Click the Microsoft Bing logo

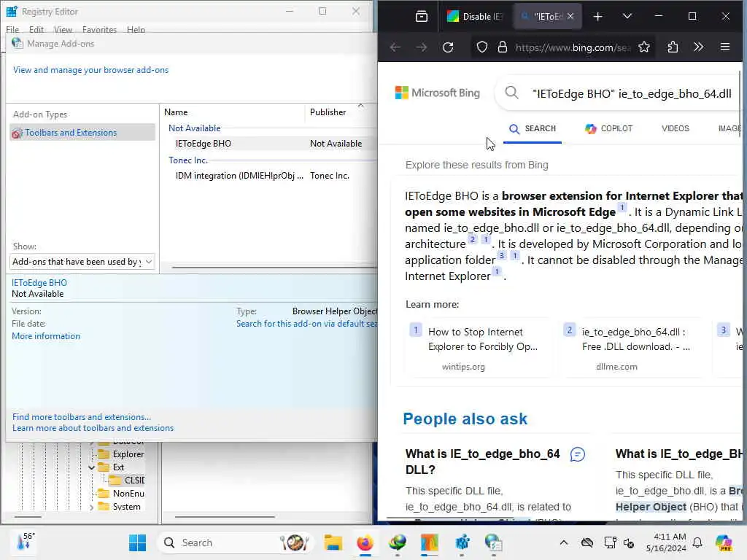[x=438, y=93]
